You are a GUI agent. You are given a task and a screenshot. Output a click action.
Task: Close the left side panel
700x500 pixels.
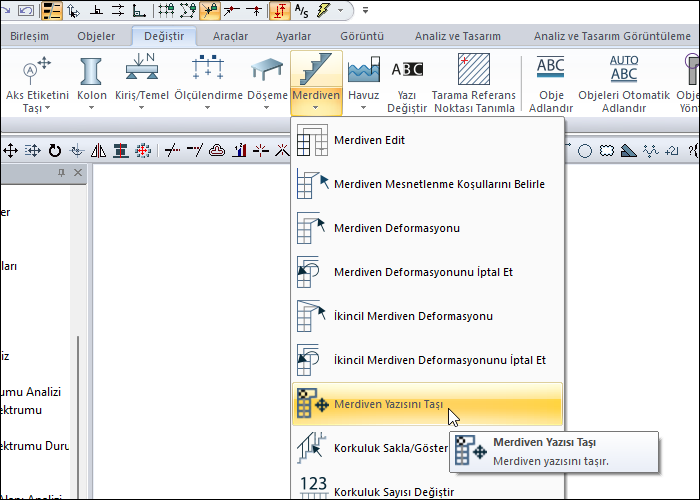click(x=79, y=174)
